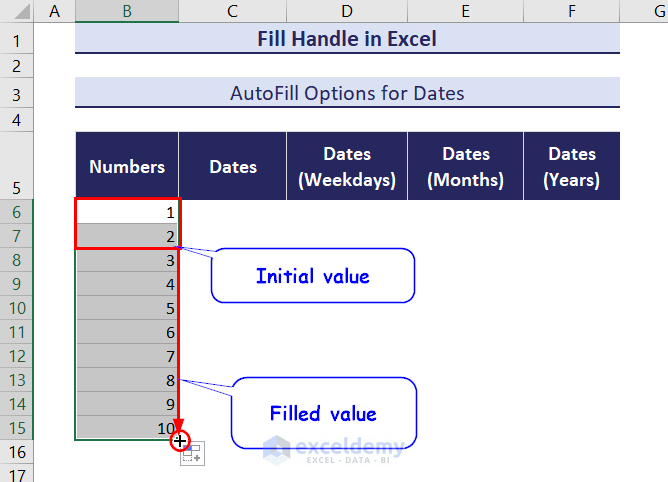Click cell with value 10
The width and height of the screenshot is (668, 482).
tap(127, 428)
